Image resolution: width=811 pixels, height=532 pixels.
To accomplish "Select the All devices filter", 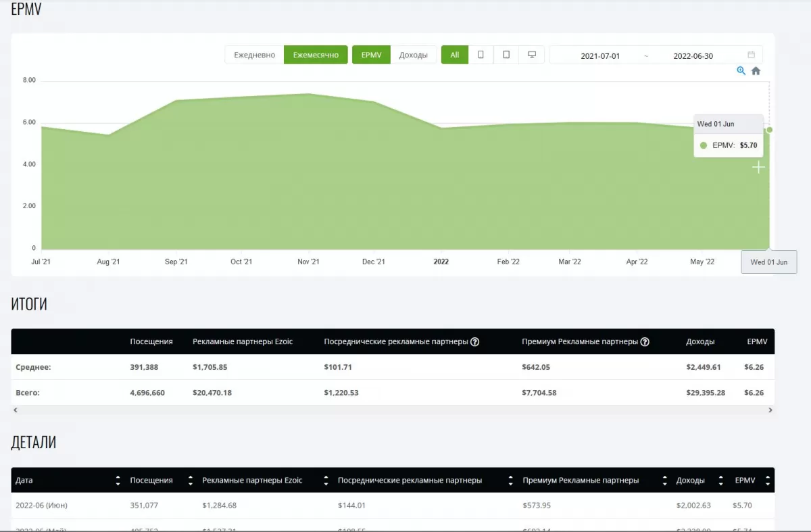I will (455, 55).
